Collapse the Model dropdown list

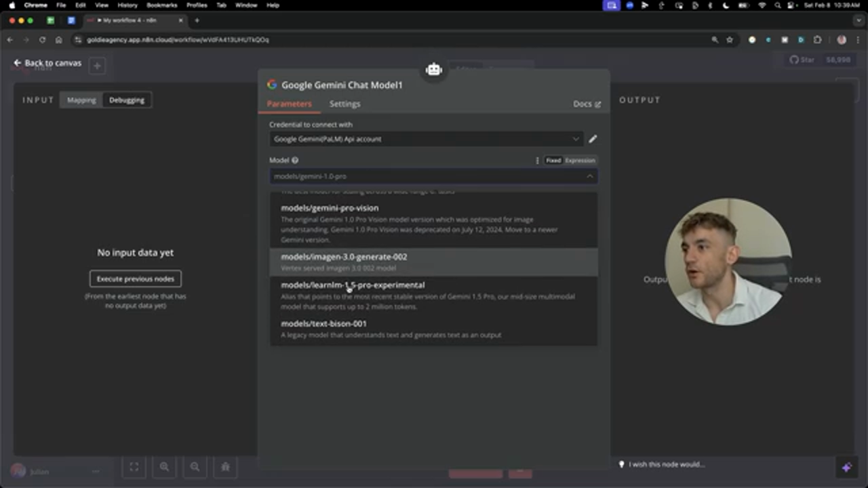(589, 176)
